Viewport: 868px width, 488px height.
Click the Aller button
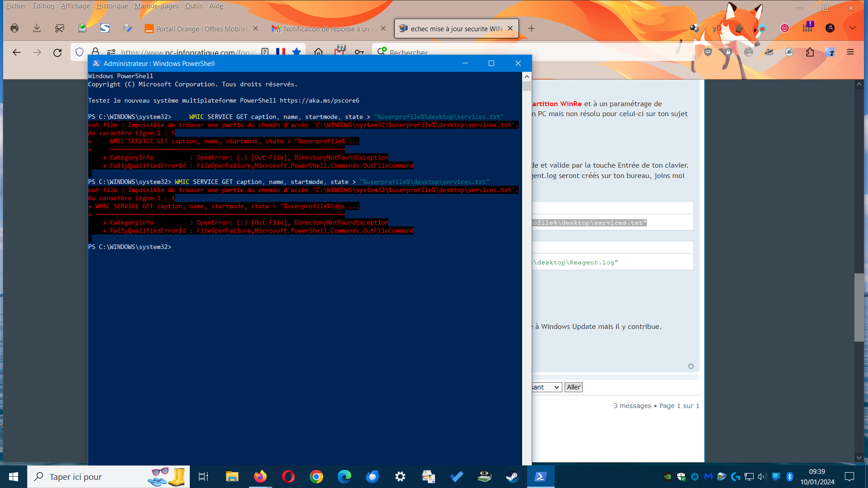(x=573, y=387)
